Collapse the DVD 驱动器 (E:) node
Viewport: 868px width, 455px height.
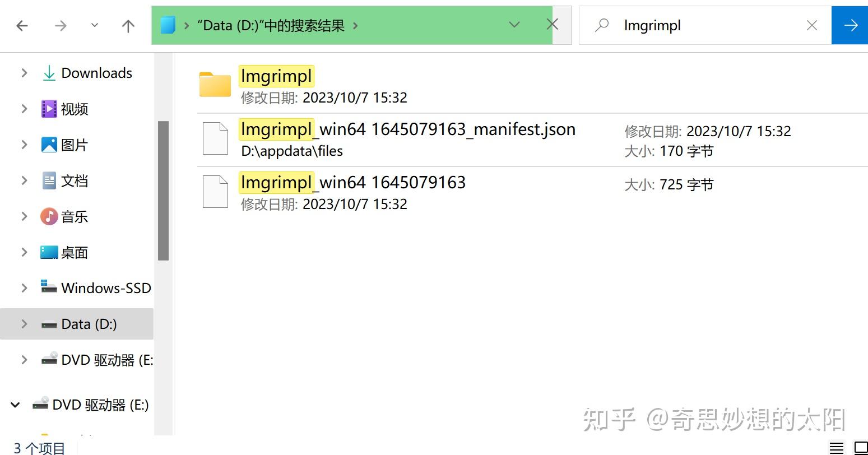[x=15, y=405]
